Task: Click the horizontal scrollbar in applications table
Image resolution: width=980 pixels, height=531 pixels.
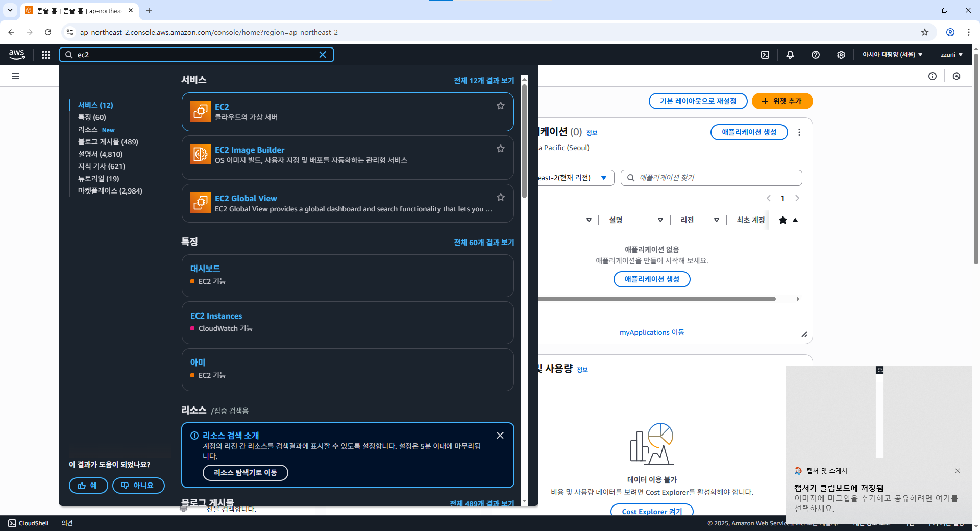Action: coord(657,299)
